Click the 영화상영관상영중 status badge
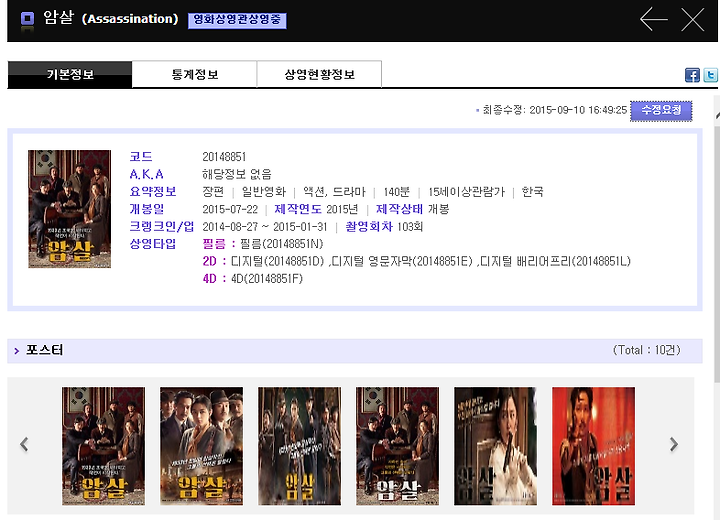Image resolution: width=720 pixels, height=520 pixels. coord(237,20)
